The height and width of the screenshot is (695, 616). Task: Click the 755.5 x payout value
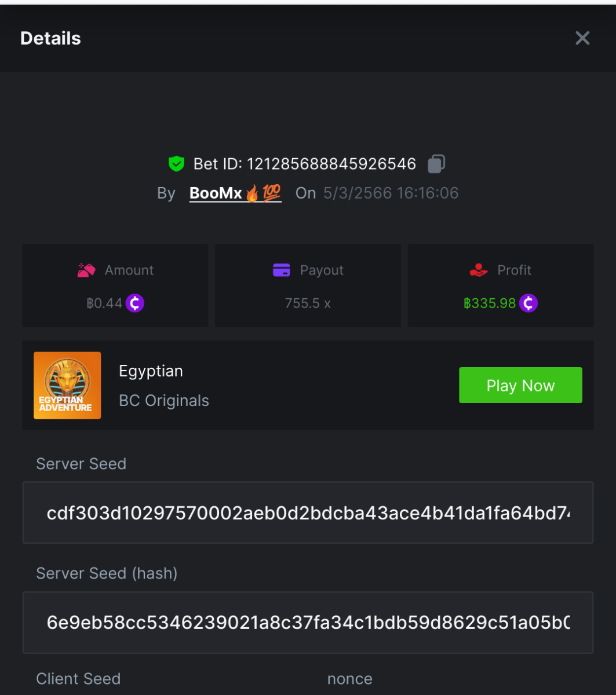pos(308,303)
